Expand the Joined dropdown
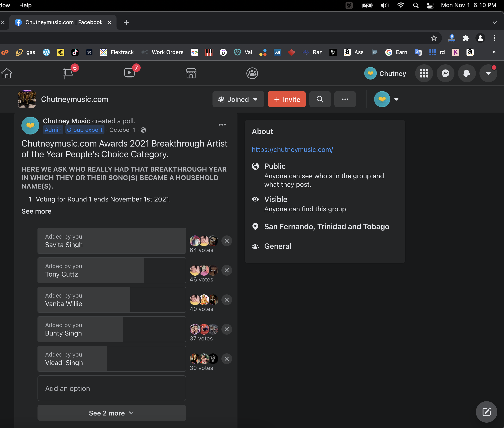This screenshot has width=504, height=428. [238, 99]
